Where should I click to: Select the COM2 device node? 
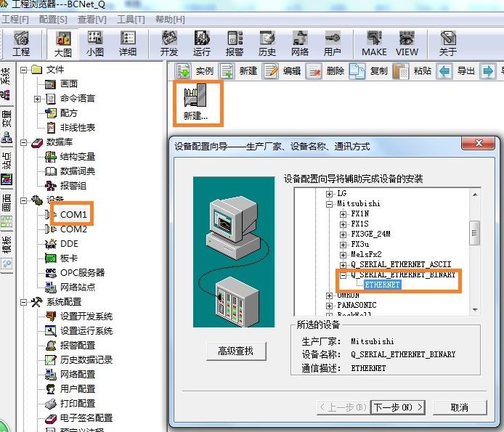73,229
